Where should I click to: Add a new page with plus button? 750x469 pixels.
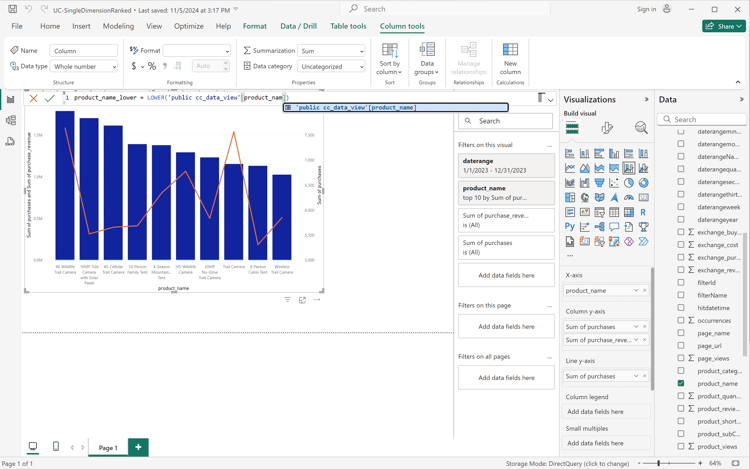[138, 447]
